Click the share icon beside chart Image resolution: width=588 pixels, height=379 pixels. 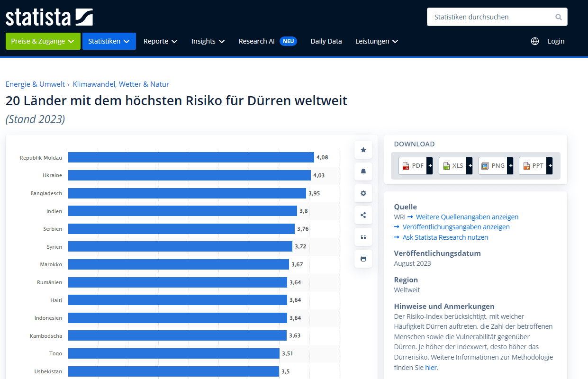tap(363, 215)
